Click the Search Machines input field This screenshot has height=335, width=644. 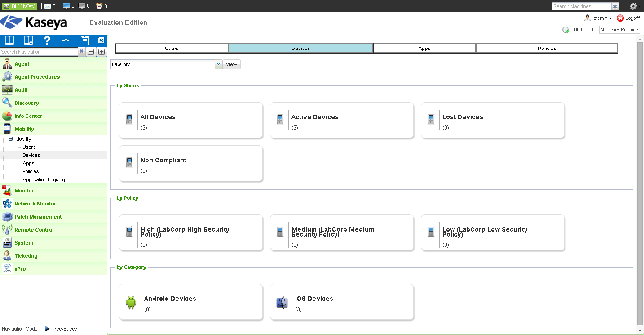point(581,6)
